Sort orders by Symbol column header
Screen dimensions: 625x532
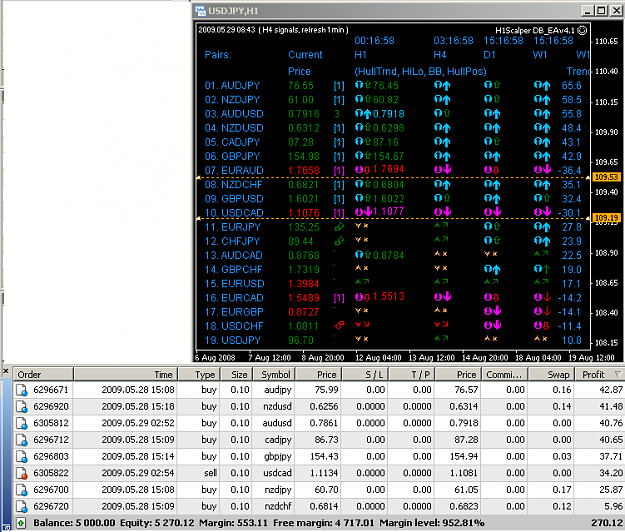click(273, 375)
